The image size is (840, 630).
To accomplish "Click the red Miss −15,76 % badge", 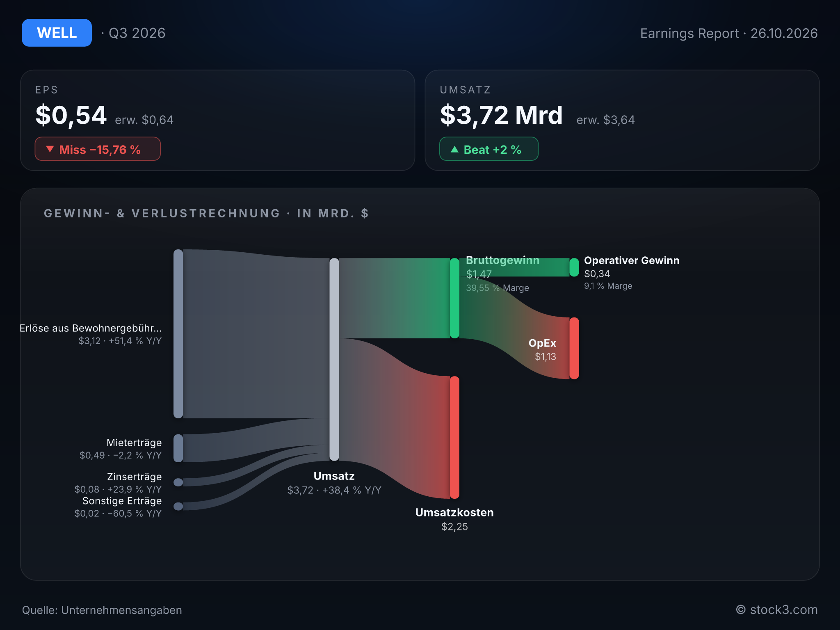I will click(98, 149).
